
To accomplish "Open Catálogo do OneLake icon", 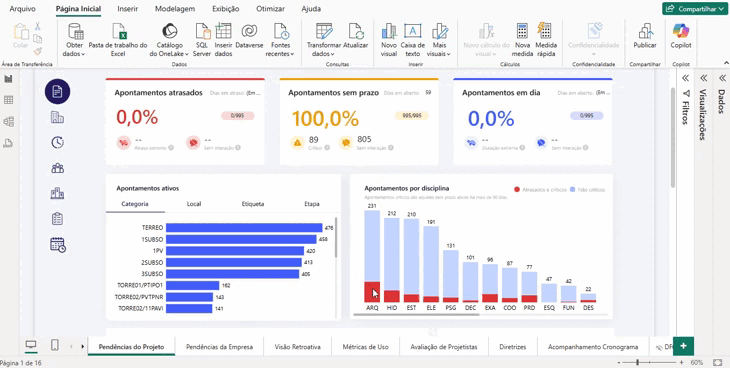I will click(x=169, y=31).
